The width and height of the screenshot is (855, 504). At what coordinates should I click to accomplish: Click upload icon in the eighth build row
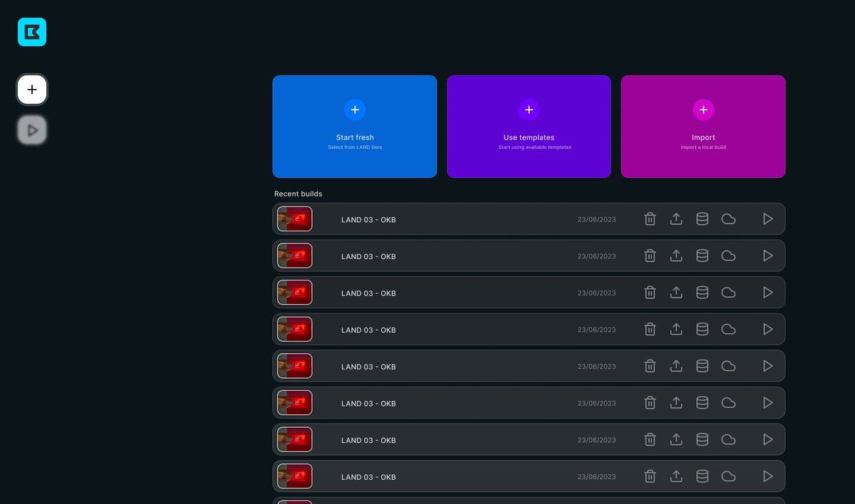point(676,476)
